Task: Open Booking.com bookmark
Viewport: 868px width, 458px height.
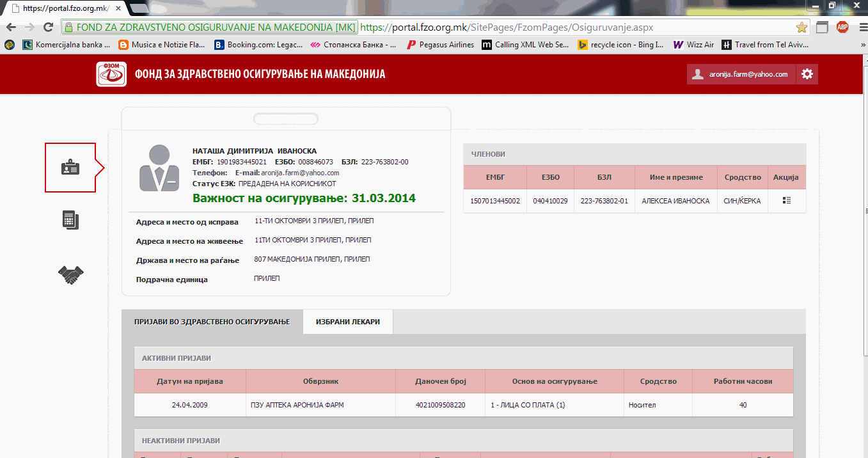Action: (260, 45)
